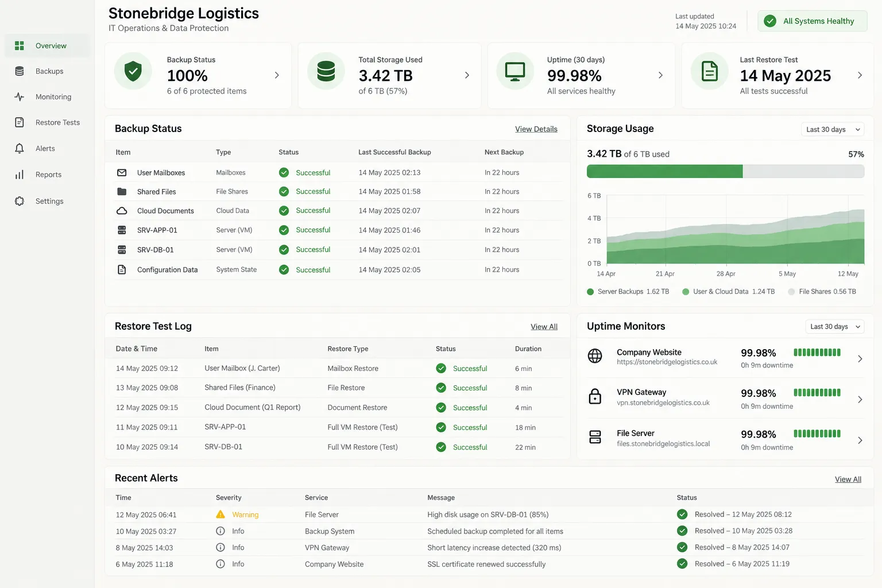Expand the Total Storage Used card chevron

point(467,75)
